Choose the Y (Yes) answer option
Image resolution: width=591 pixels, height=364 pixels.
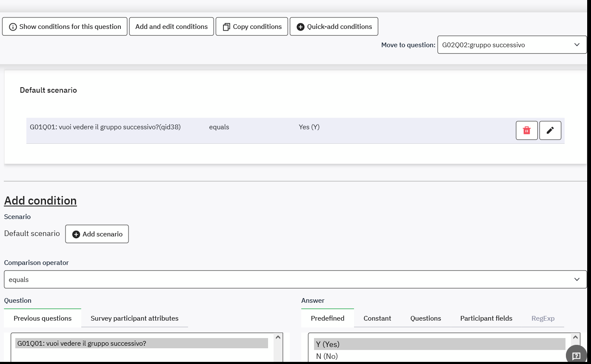[x=439, y=344]
